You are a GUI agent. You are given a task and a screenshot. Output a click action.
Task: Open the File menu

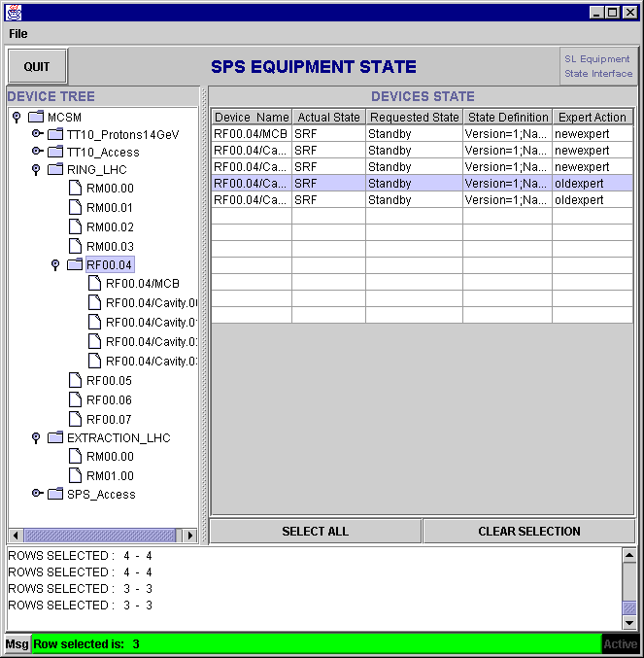tap(18, 34)
